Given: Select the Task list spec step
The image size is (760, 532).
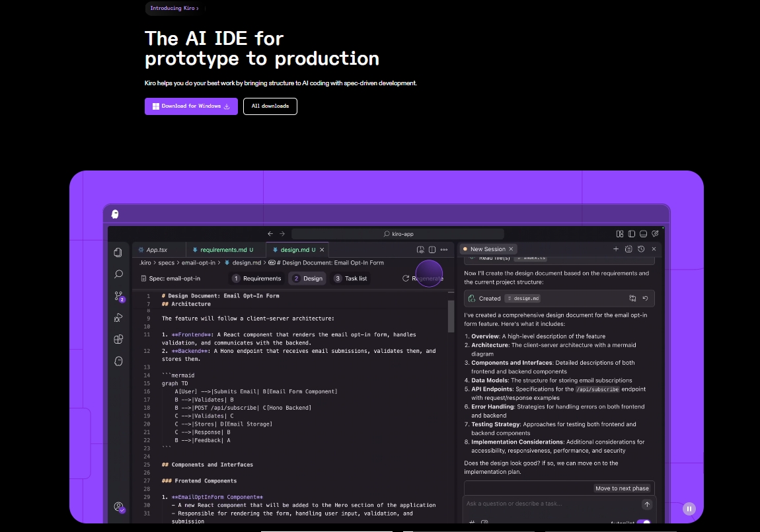Looking at the screenshot, I should pyautogui.click(x=350, y=278).
